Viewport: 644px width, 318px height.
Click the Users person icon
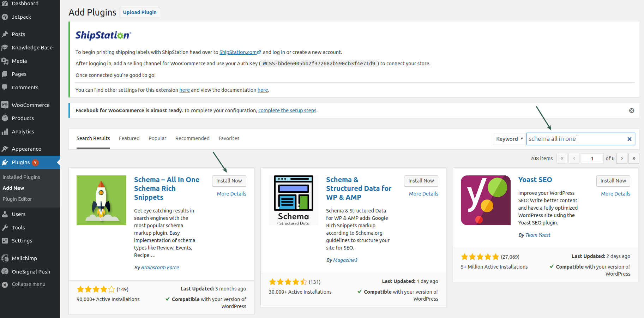(5, 214)
